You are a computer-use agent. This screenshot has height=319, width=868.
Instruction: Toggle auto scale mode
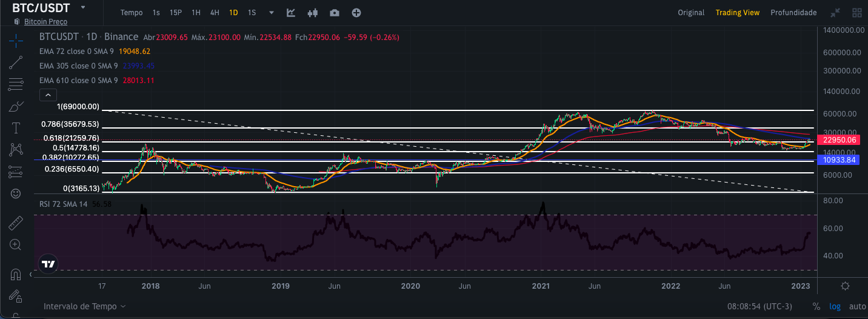point(857,307)
